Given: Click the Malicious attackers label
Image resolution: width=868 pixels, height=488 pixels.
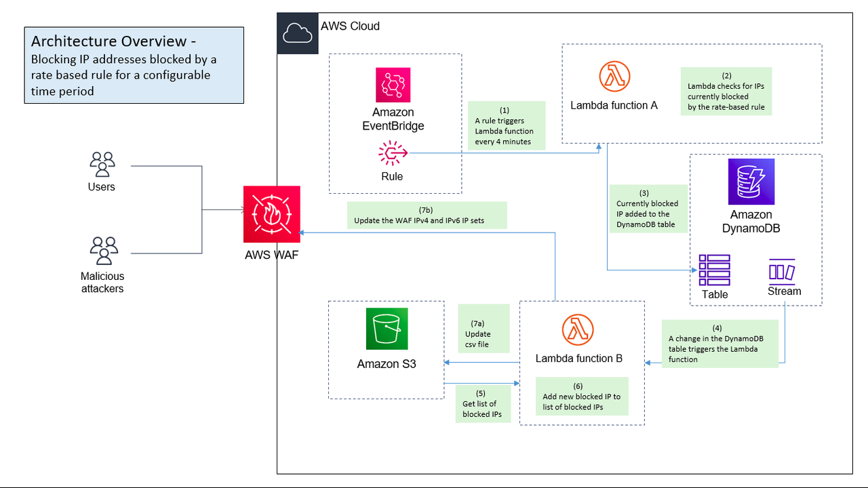Looking at the screenshot, I should click(x=102, y=283).
